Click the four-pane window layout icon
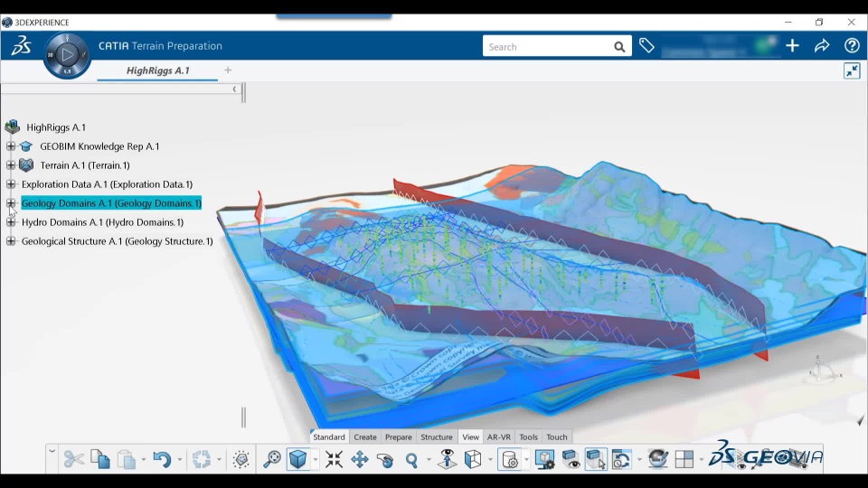 coord(684,459)
